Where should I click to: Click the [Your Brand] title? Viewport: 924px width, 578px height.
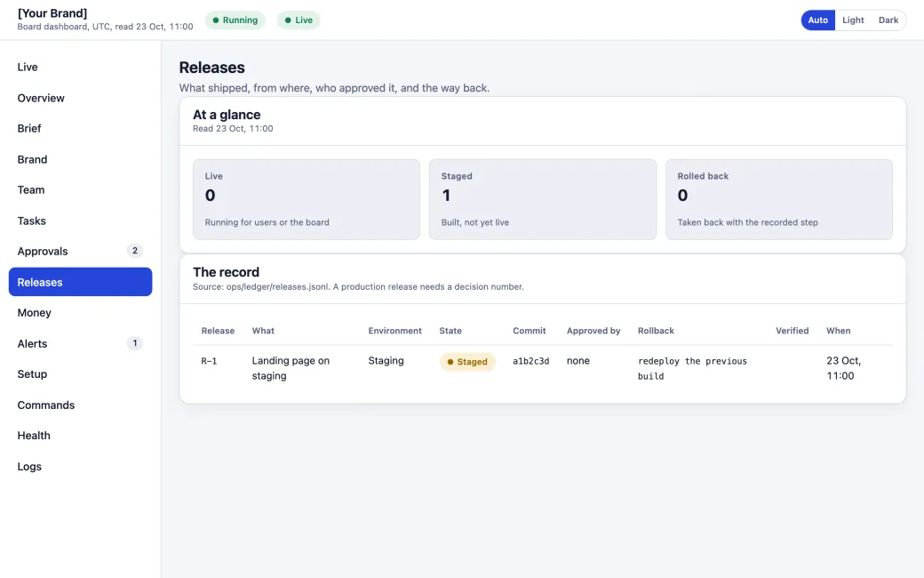point(52,13)
